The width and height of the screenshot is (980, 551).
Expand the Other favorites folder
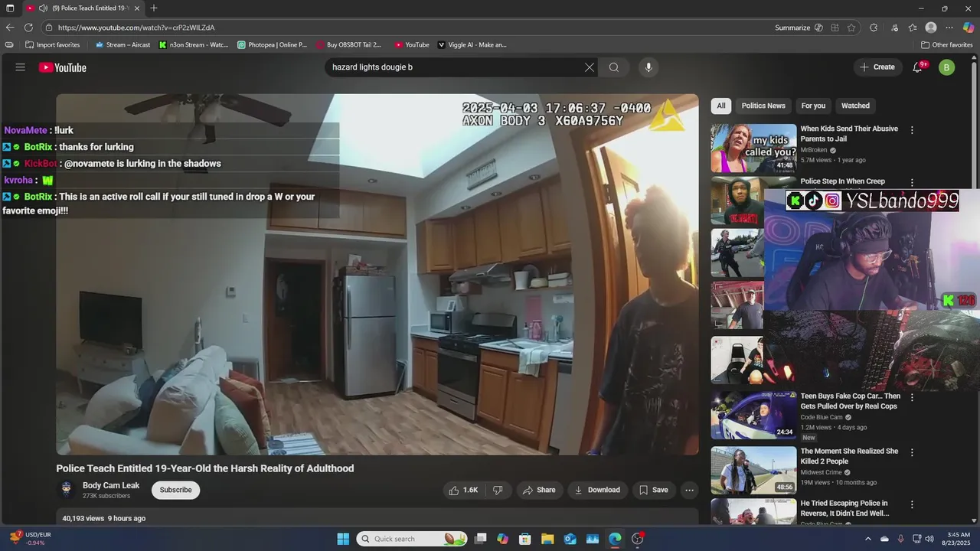(947, 44)
